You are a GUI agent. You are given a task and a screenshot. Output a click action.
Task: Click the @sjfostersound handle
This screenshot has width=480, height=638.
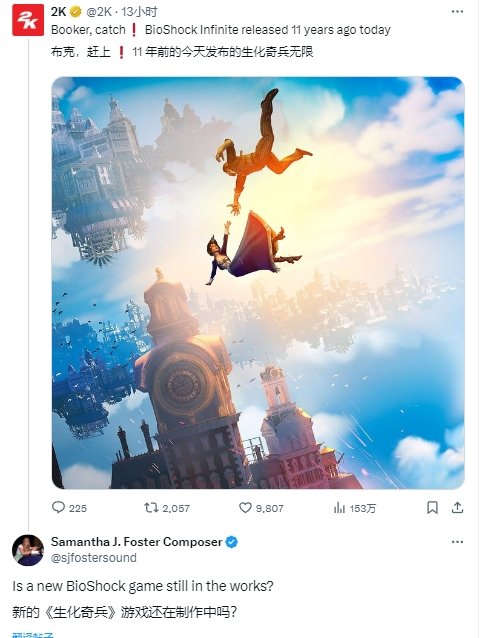click(94, 557)
